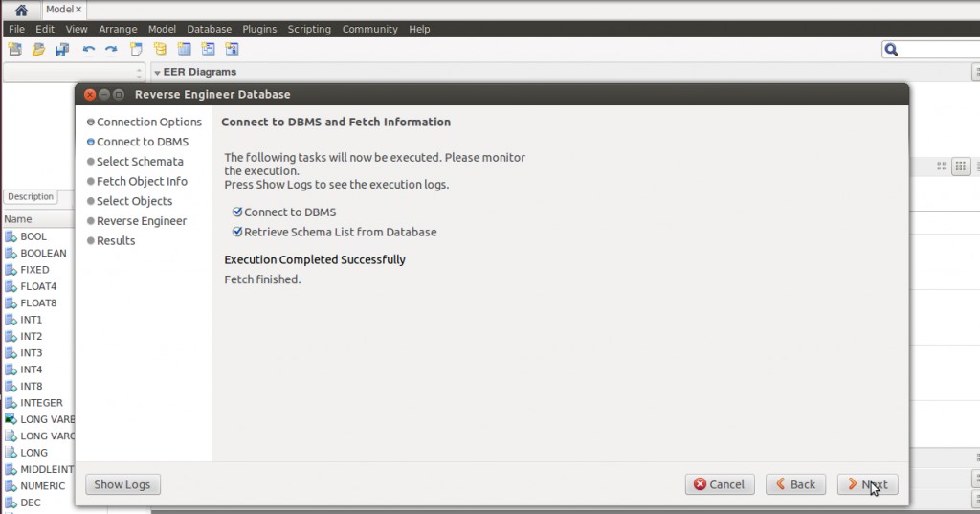
Task: Click the redo arrow icon
Action: pos(111,50)
